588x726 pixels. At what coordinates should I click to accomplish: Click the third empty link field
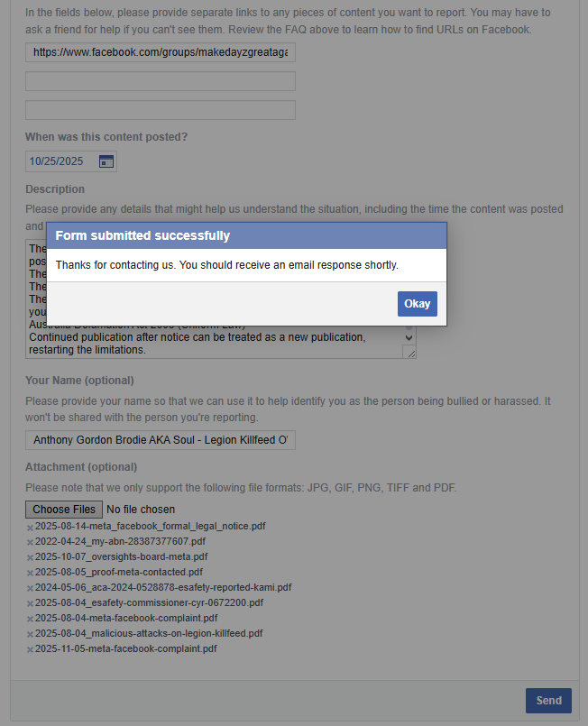[x=161, y=110]
